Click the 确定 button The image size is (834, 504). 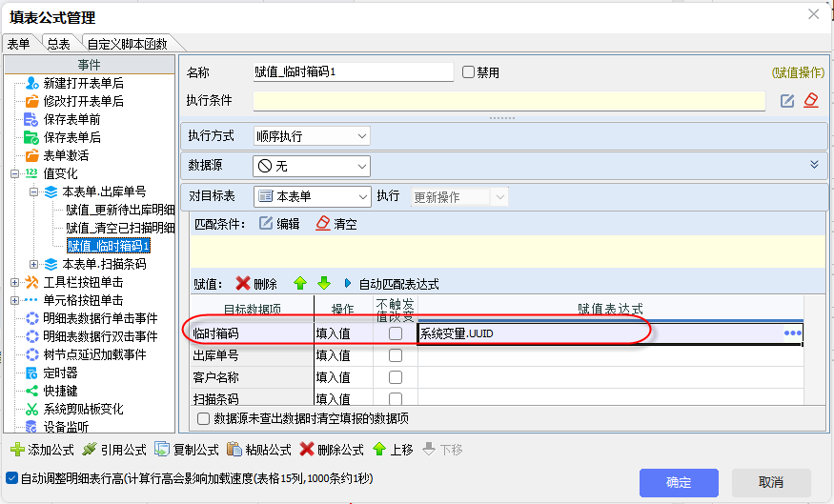click(679, 482)
